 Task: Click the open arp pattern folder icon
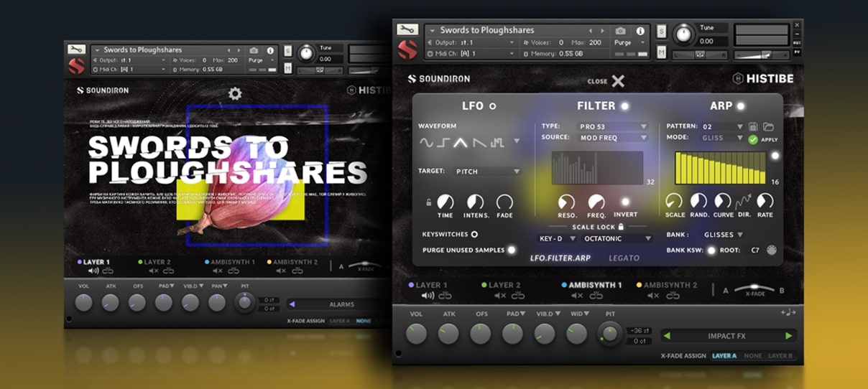point(768,126)
